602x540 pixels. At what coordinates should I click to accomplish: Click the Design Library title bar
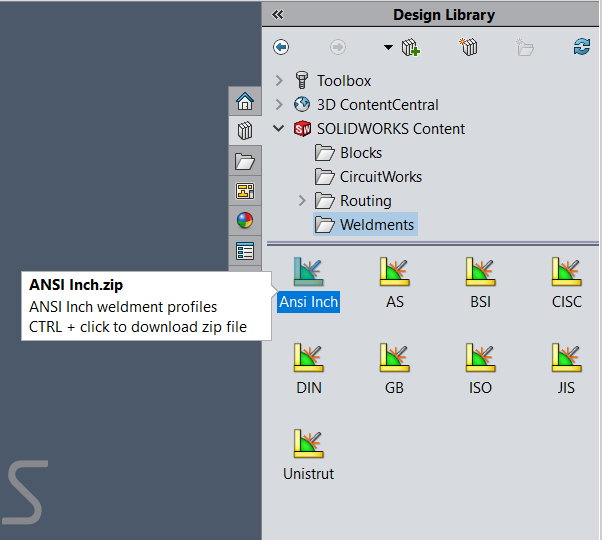430,15
